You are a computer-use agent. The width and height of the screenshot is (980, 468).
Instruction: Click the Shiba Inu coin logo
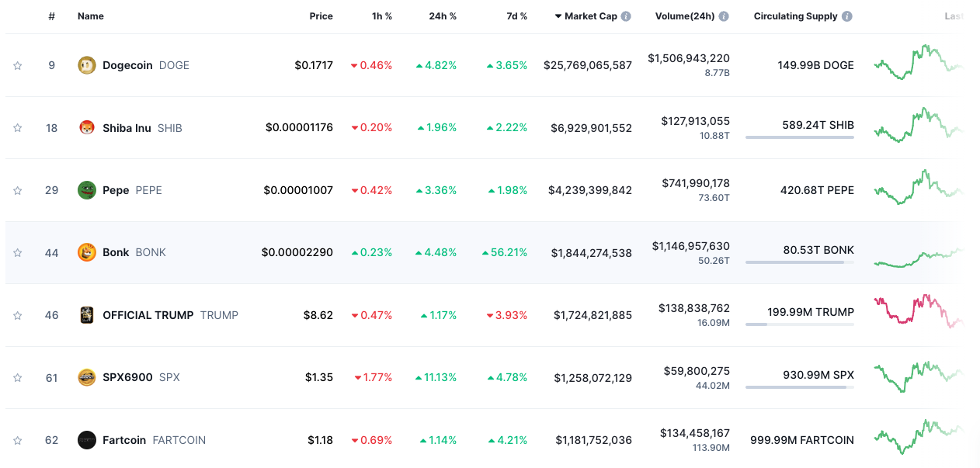(87, 127)
